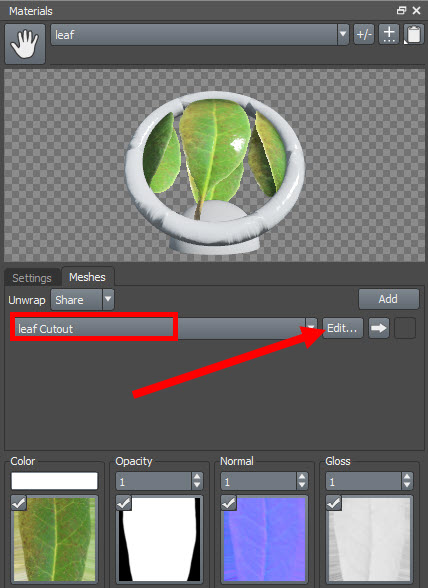Close the Materials panel
The image size is (428, 588).
click(x=416, y=10)
